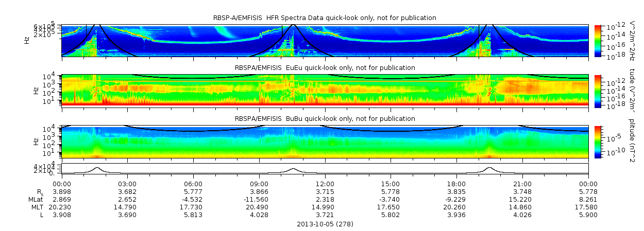The width and height of the screenshot is (644, 231).
Task: Select the Re value 3.898
Action: click(x=61, y=191)
